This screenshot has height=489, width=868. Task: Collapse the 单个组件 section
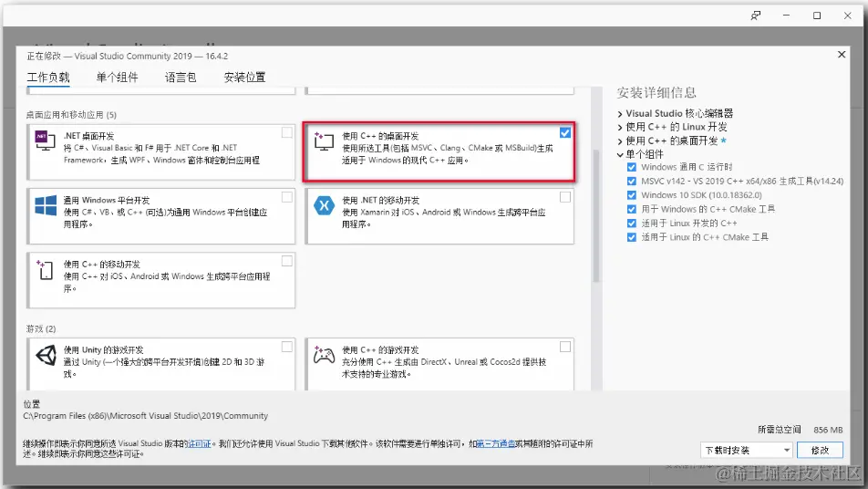620,154
